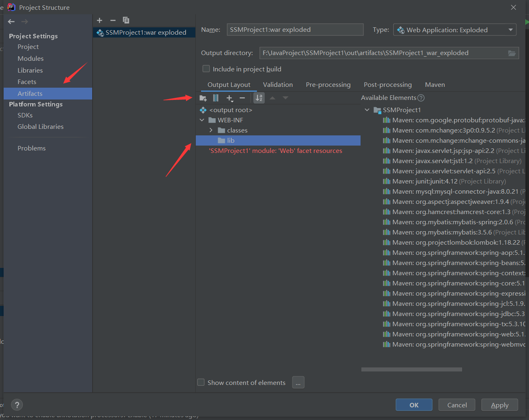Click the Web Application type icon

(401, 30)
